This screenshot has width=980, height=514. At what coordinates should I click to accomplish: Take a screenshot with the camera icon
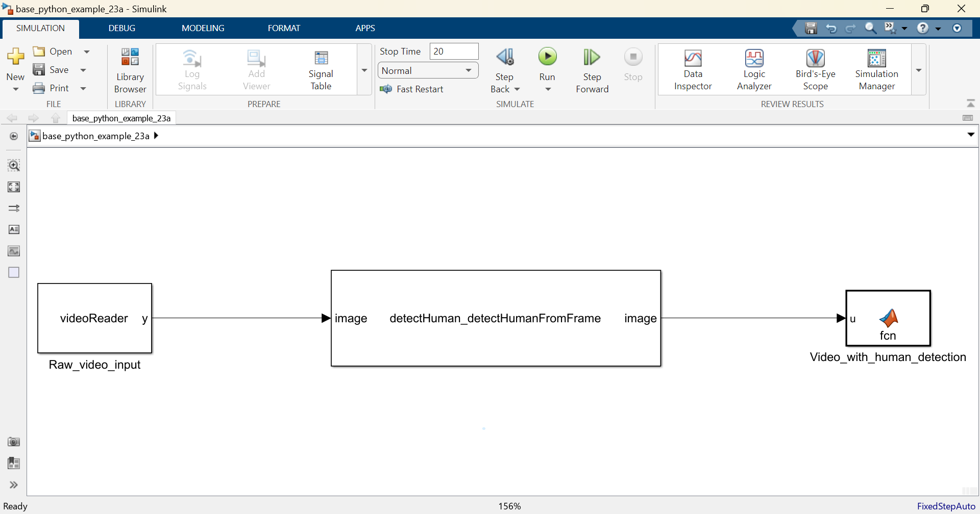(14, 442)
